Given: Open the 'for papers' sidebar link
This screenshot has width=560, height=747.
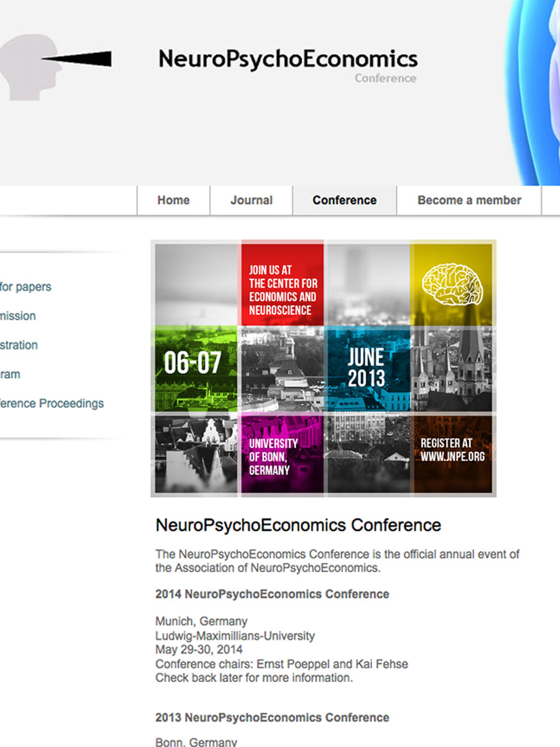Looking at the screenshot, I should 26,287.
